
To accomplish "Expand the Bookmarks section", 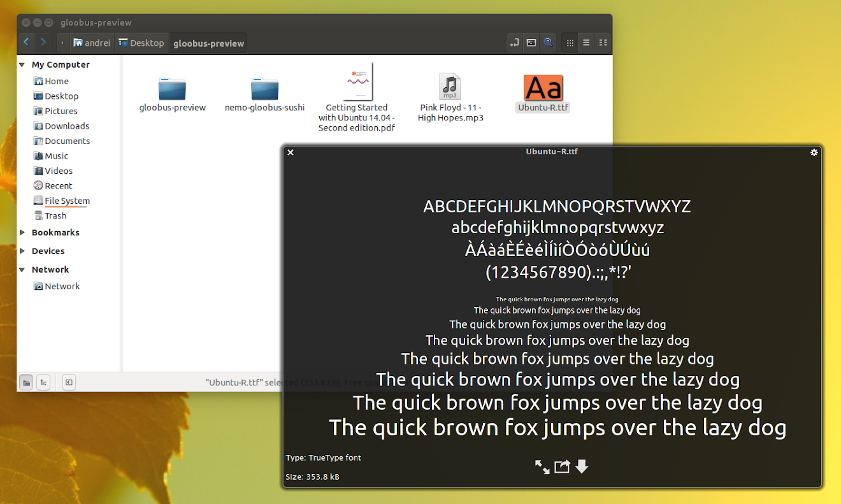I will 22,233.
